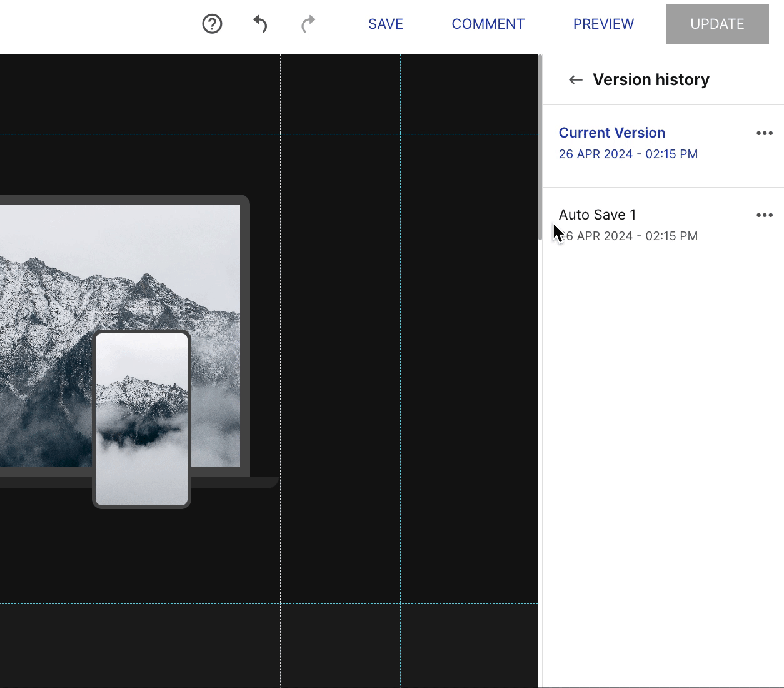The image size is (784, 688).
Task: Click the UPDATE button
Action: pos(717,23)
